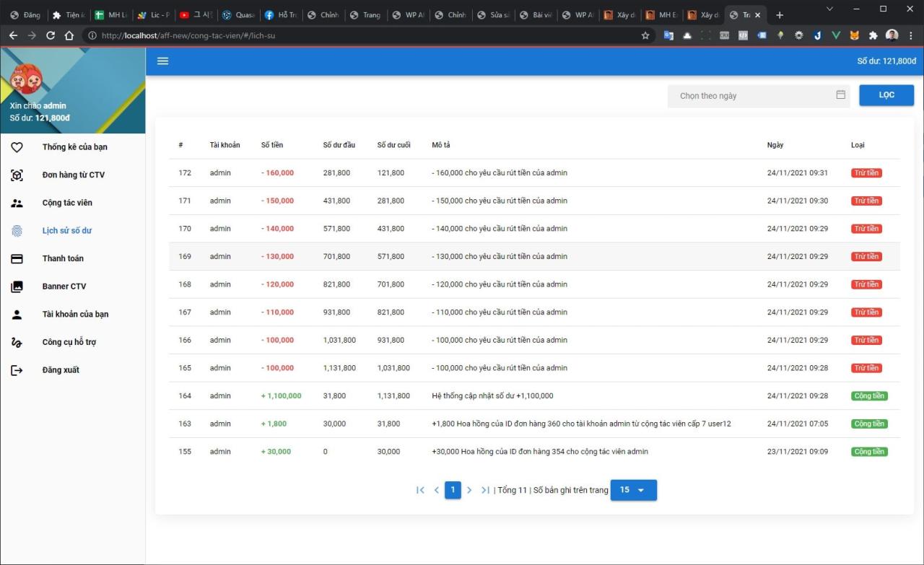Viewport: 924px width, 565px height.
Task: Select the person icon for Tài khoản của bạn
Action: pyautogui.click(x=17, y=314)
